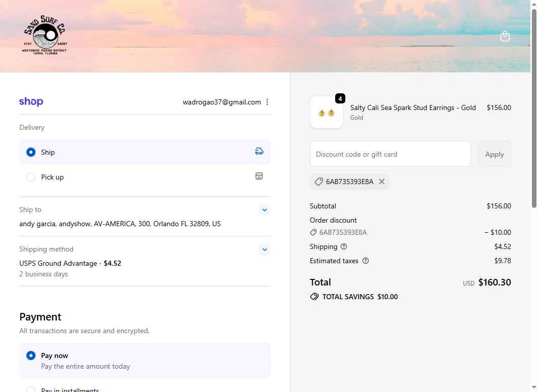The height and width of the screenshot is (392, 538).
Task: Click the gold earrings product thumbnail
Action: [x=327, y=112]
